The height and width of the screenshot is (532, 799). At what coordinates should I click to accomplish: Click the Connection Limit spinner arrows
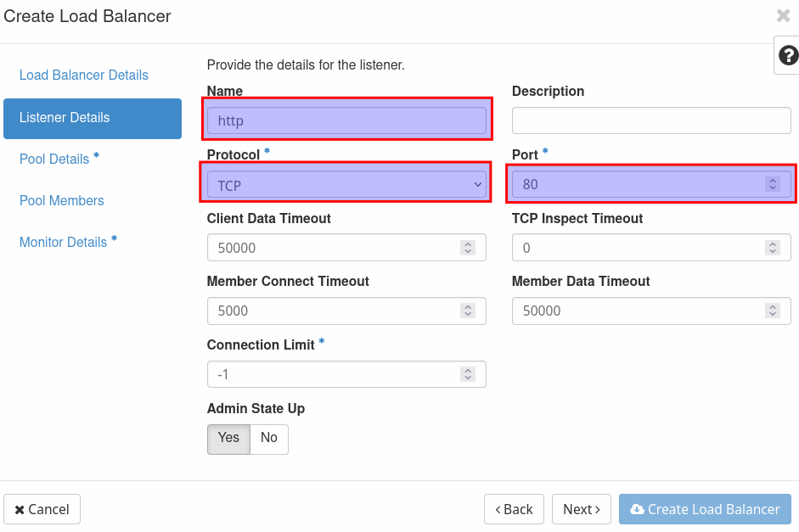click(x=467, y=374)
